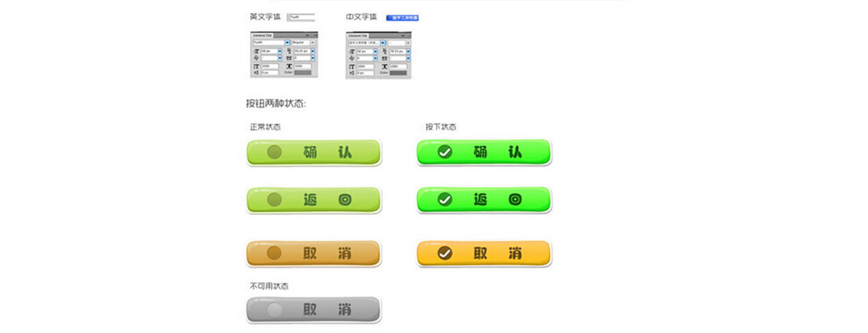
Task: Open kerning dropdown in English-font Character panel
Action: click(x=280, y=58)
